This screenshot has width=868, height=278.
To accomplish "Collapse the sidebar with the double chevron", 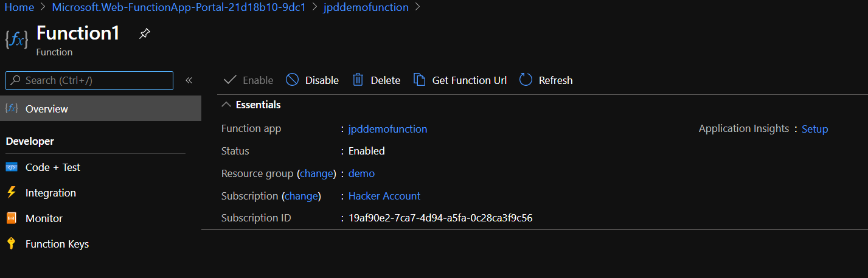I will (x=189, y=80).
